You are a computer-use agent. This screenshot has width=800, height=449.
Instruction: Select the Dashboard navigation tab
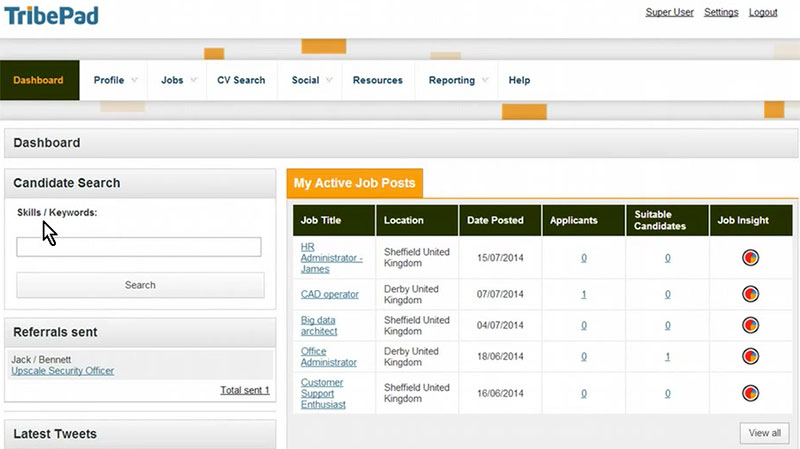click(x=39, y=80)
